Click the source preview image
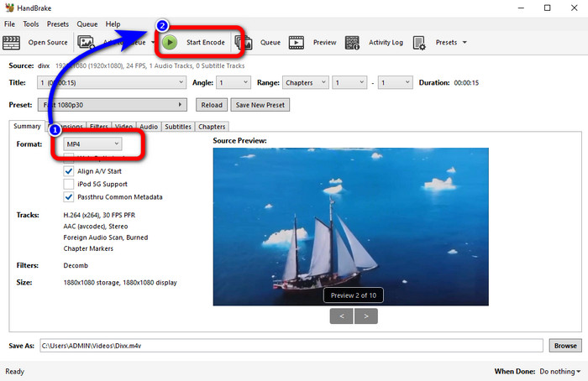The width and height of the screenshot is (588, 381). pos(350,227)
